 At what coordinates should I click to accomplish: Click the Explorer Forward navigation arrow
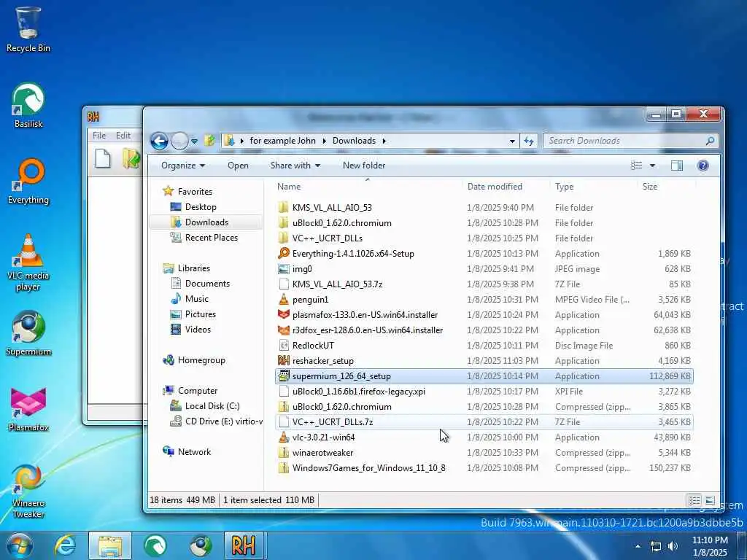click(x=179, y=141)
